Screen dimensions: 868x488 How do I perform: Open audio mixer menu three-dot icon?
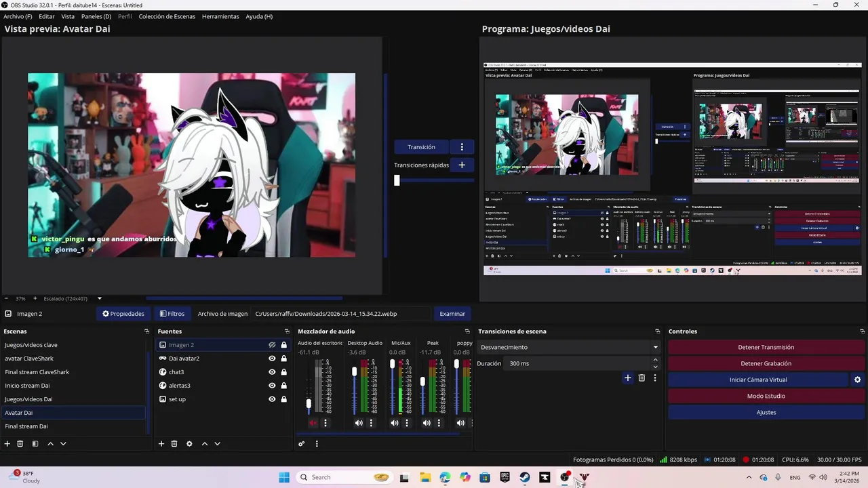[x=317, y=444]
